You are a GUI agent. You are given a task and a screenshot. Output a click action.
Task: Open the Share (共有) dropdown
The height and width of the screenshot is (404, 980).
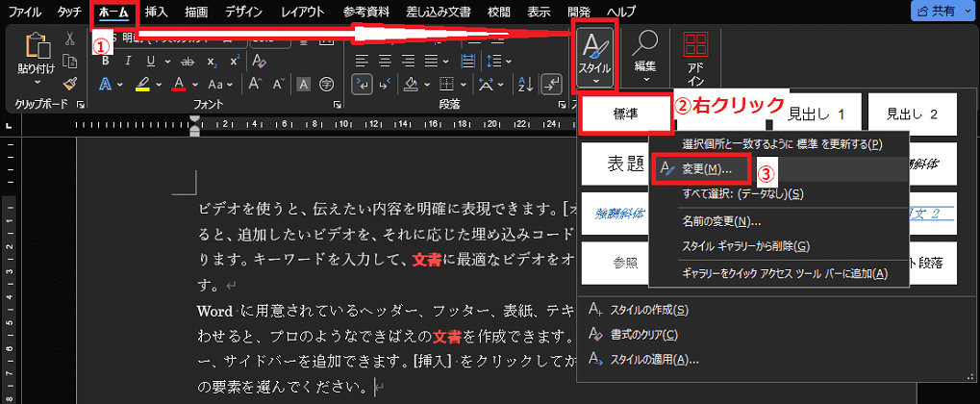click(942, 12)
